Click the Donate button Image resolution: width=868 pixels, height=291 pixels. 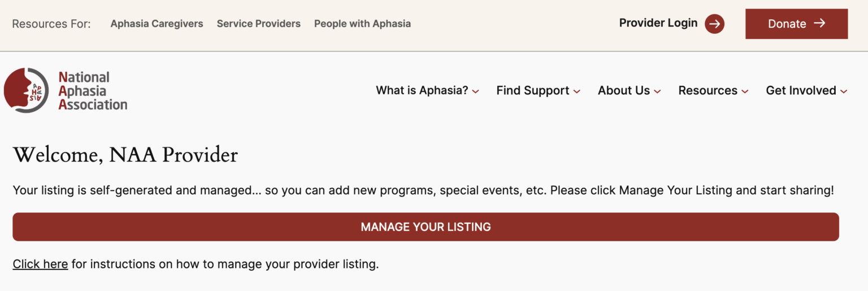(796, 24)
